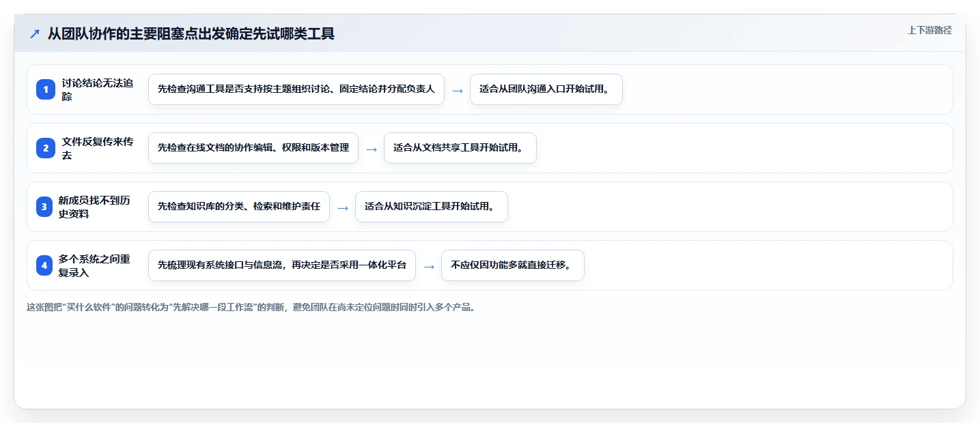
Task: Click the heading 从团队协作的主要阻塞点出发确定先试哪类工具
Action: (191, 33)
